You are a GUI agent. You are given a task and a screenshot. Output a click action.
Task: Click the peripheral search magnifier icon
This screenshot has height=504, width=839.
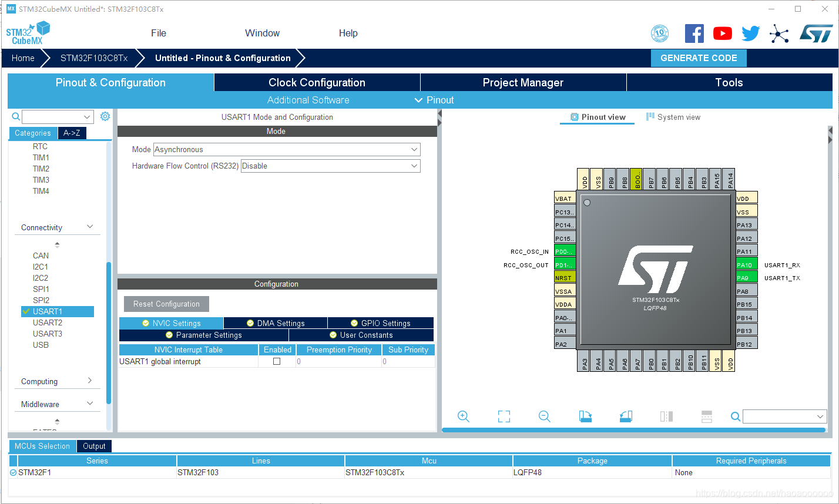(16, 116)
